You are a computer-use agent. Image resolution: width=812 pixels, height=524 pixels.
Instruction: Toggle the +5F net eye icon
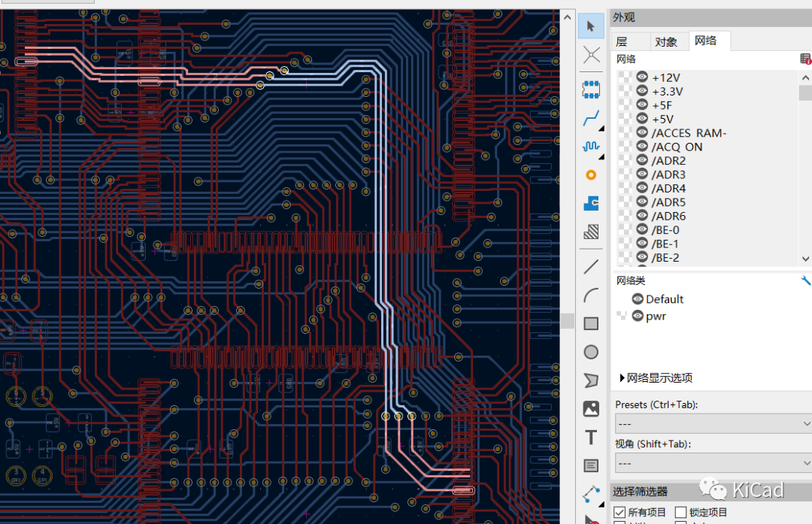tap(642, 104)
